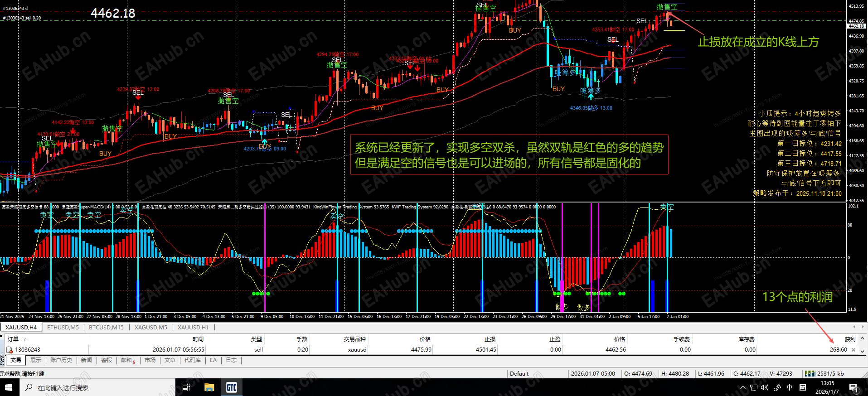Screen dimensions: 868x396
Task: Launch File Explorer from the taskbar
Action: click(209, 387)
